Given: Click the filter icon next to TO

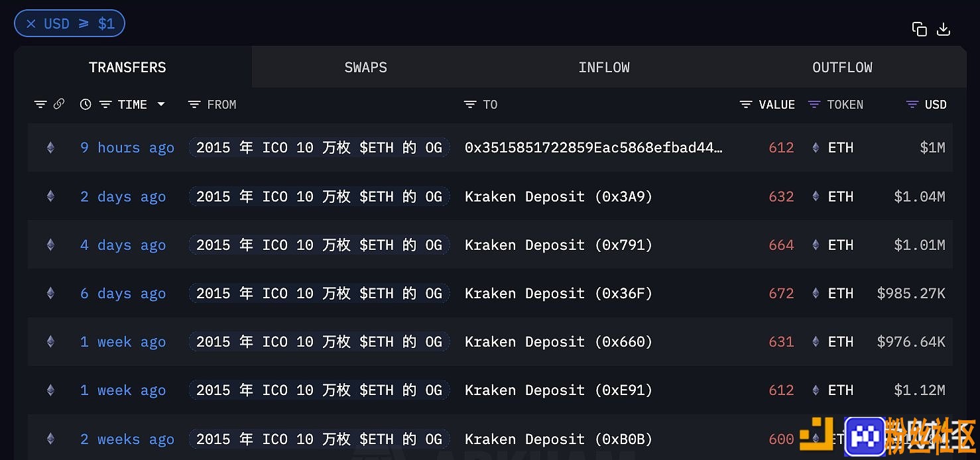Looking at the screenshot, I should point(470,105).
